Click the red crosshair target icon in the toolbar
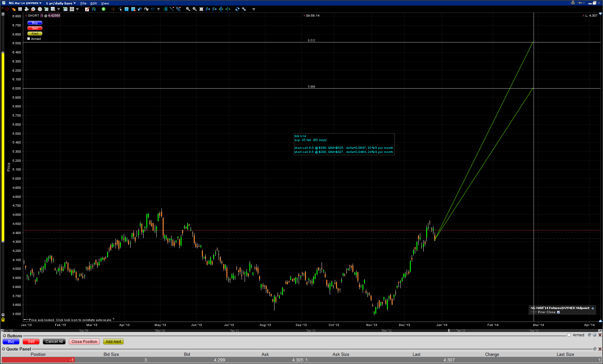 7,9
